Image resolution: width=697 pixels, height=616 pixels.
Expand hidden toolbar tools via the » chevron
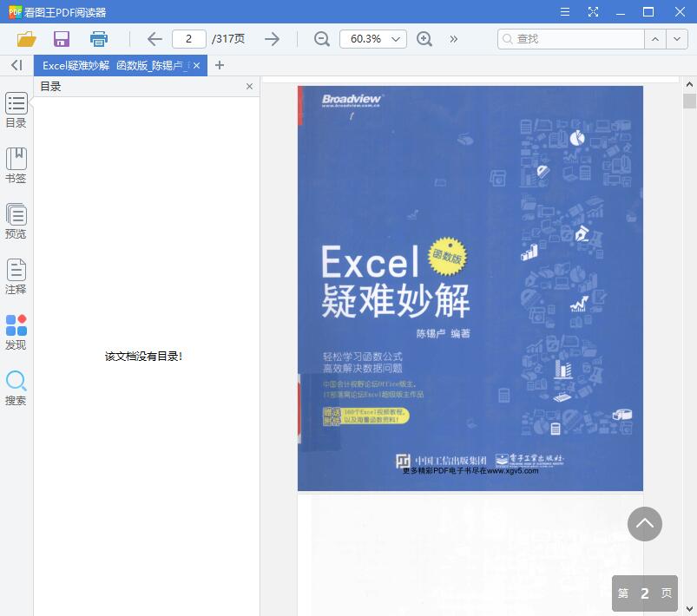pos(453,39)
